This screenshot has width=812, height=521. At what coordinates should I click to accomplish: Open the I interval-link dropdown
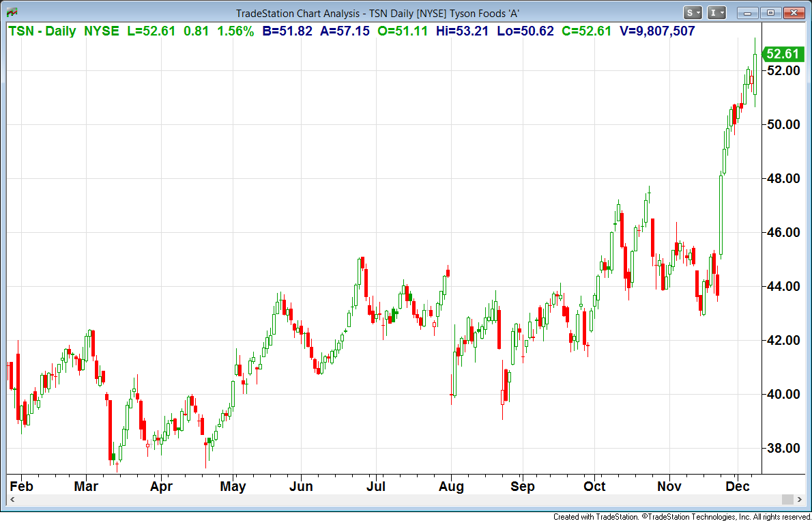coord(716,12)
